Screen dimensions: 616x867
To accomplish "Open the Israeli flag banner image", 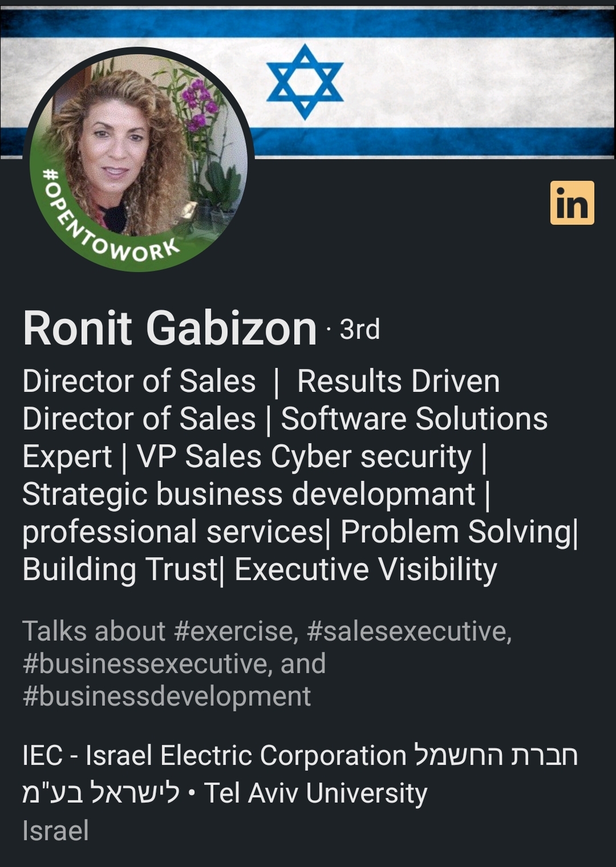I will click(308, 83).
